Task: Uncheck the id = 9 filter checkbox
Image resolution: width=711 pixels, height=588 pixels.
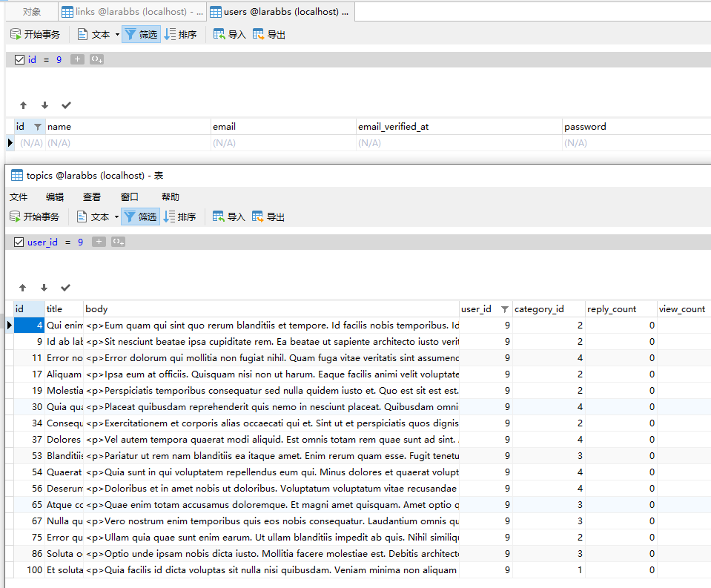Action: coord(20,59)
